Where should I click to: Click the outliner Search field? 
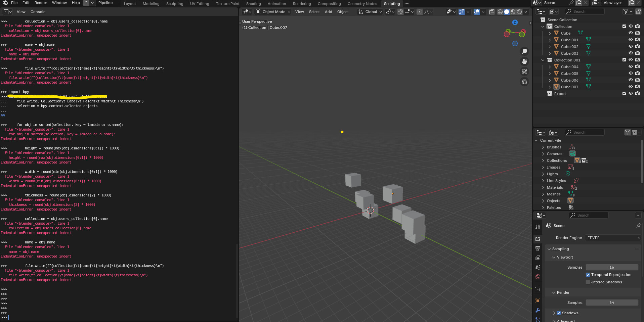click(584, 11)
